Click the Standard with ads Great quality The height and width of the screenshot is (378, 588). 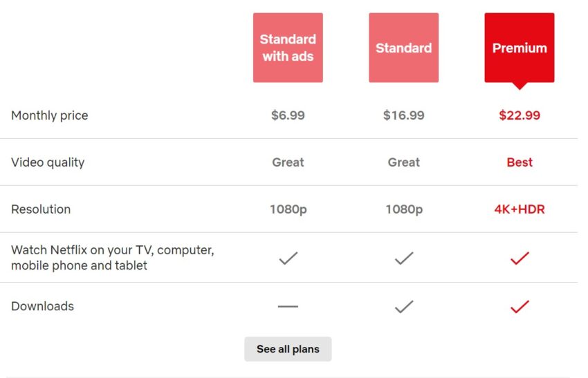tap(288, 162)
